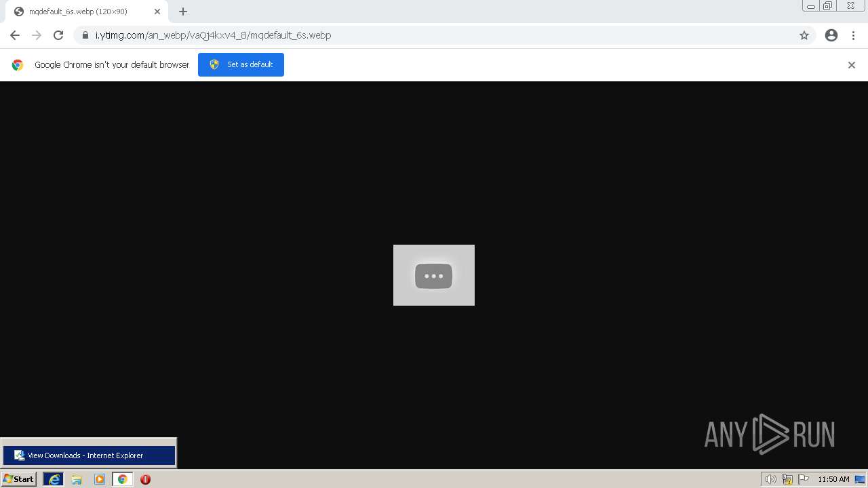Open a new tab
Image resolution: width=868 pixels, height=488 pixels.
tap(183, 12)
